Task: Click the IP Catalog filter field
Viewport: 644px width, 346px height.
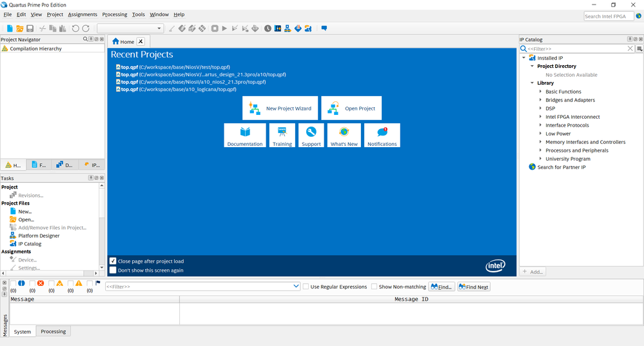Action: point(577,48)
